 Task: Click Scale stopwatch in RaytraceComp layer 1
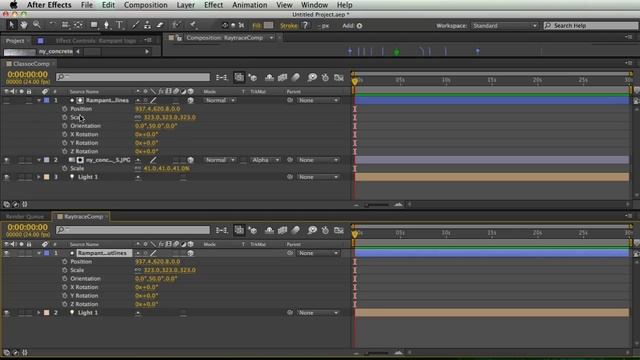pyautogui.click(x=64, y=270)
